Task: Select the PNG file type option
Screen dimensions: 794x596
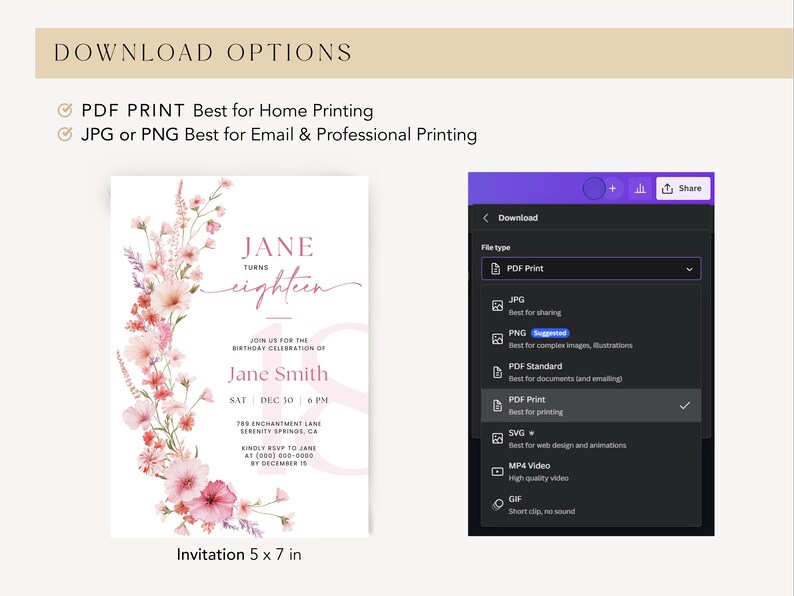Action: click(591, 339)
